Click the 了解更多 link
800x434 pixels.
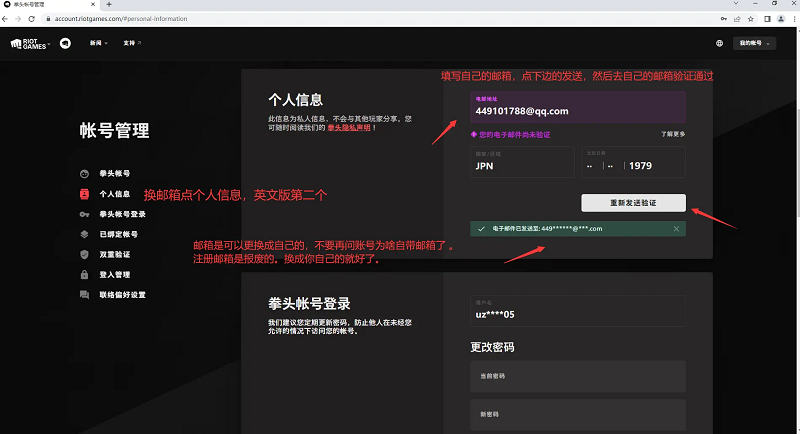coord(673,134)
